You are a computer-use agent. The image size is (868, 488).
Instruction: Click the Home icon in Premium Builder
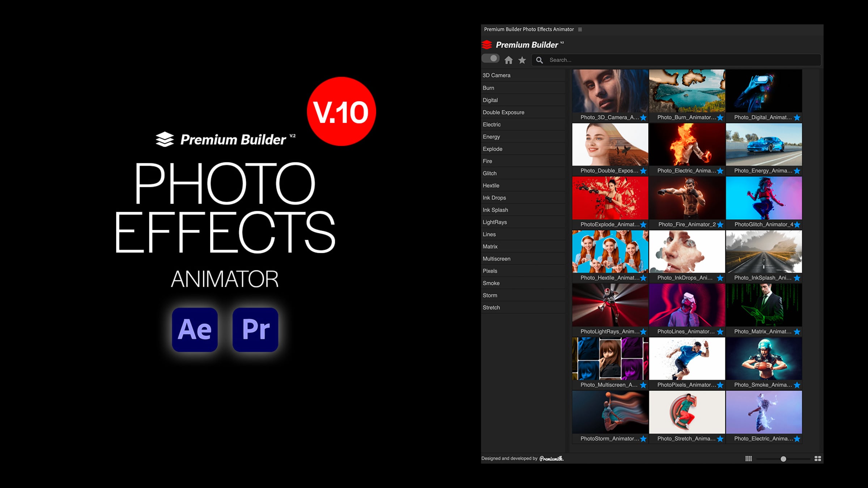point(509,60)
